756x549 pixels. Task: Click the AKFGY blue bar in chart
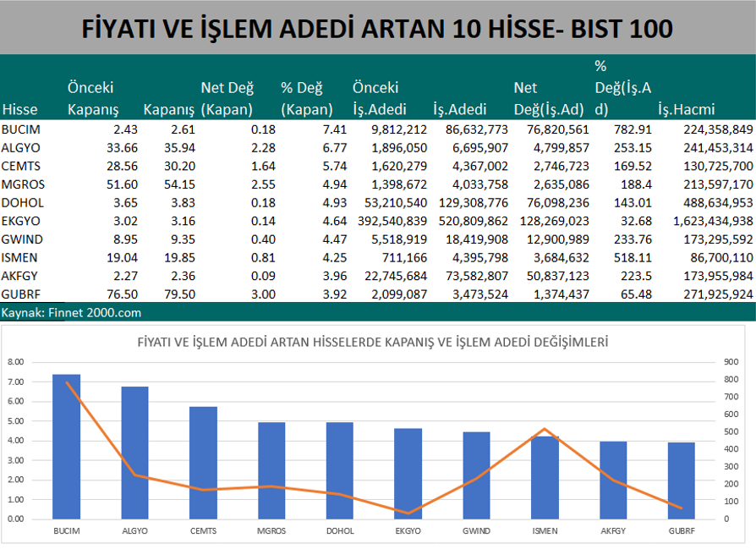pos(613,480)
